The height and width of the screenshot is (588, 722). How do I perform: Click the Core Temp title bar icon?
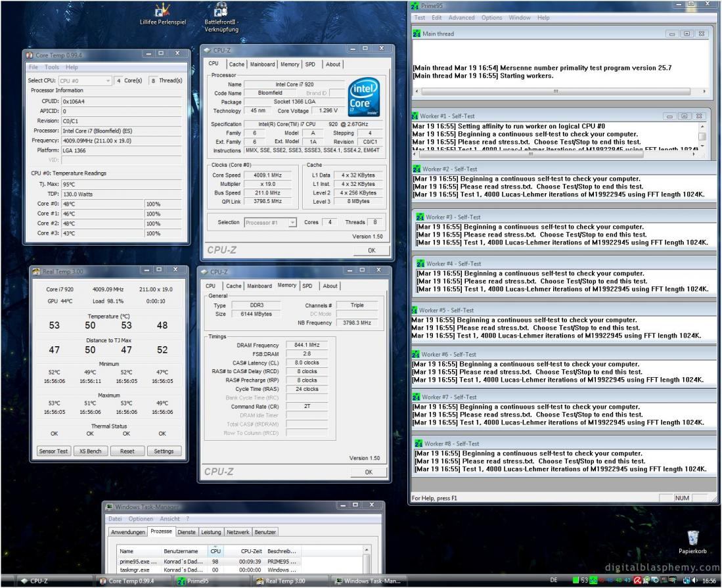pyautogui.click(x=30, y=55)
